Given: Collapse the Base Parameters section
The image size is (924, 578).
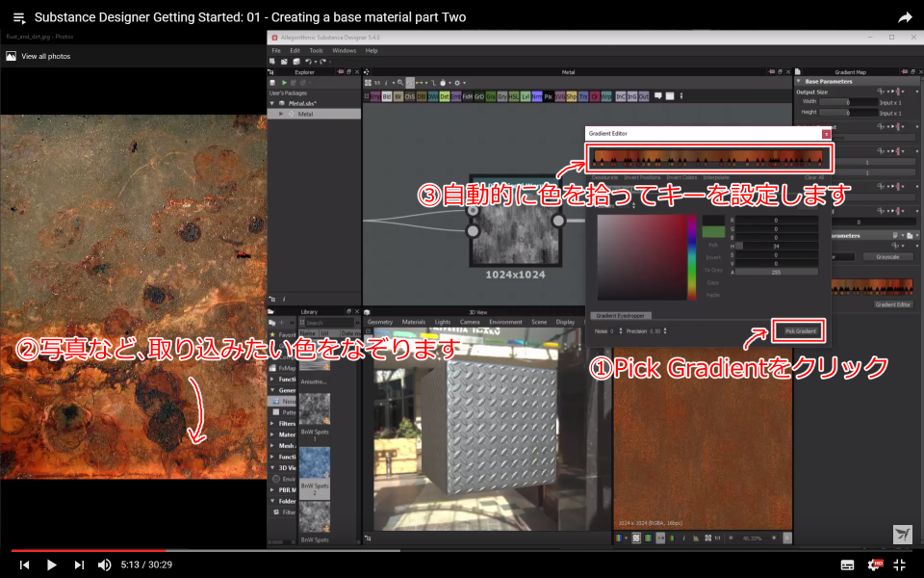Looking at the screenshot, I should pyautogui.click(x=799, y=81).
